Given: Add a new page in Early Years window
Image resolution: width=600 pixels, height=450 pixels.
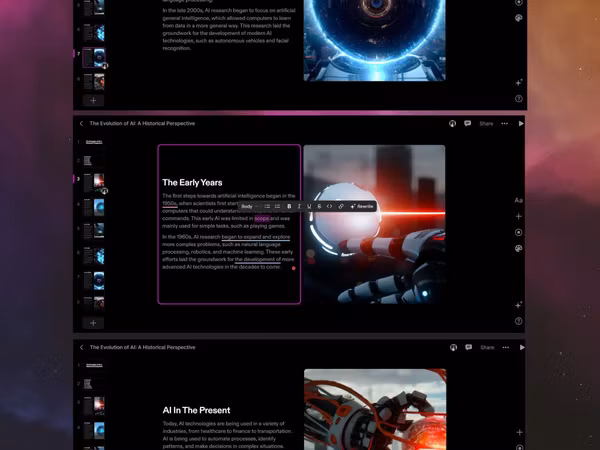Looking at the screenshot, I should pyautogui.click(x=93, y=323).
